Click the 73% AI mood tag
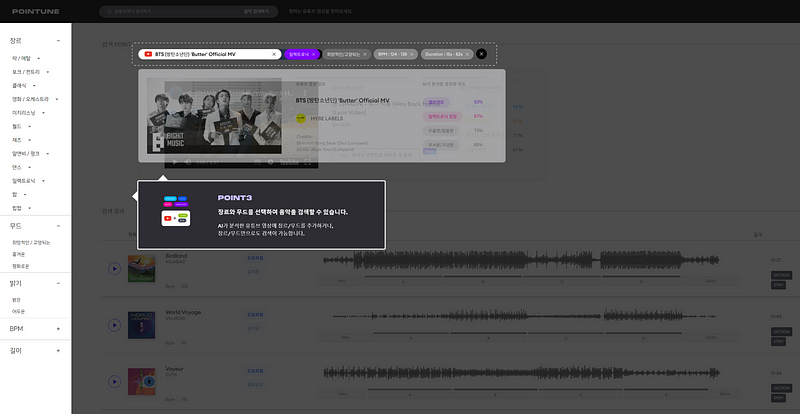This screenshot has height=414, width=800. [x=441, y=131]
